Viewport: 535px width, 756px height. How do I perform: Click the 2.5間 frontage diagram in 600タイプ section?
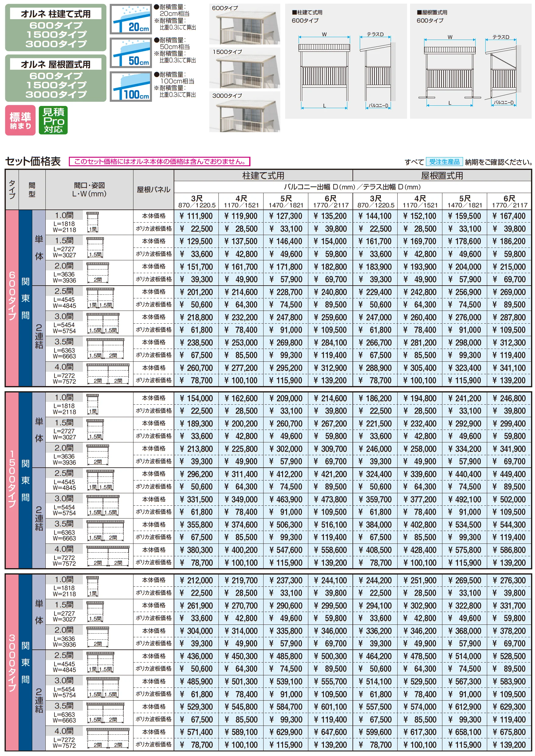click(x=101, y=298)
